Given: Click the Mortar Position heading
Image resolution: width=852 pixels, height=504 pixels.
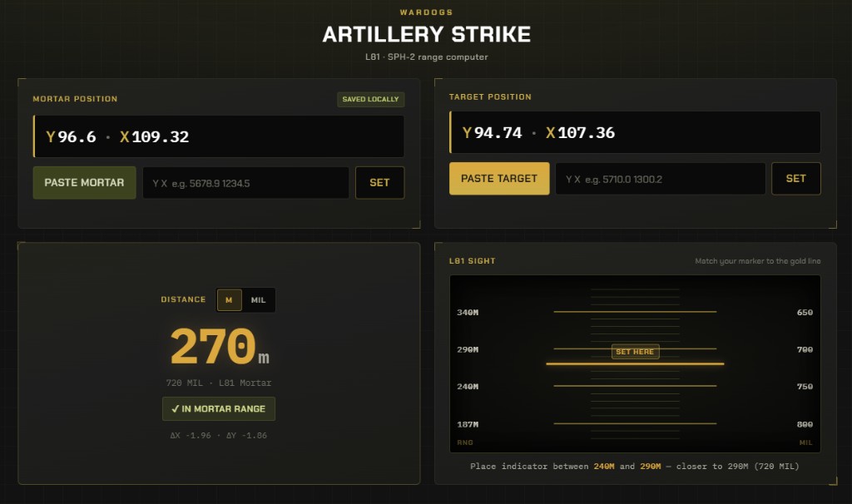Looking at the screenshot, I should pyautogui.click(x=75, y=99).
